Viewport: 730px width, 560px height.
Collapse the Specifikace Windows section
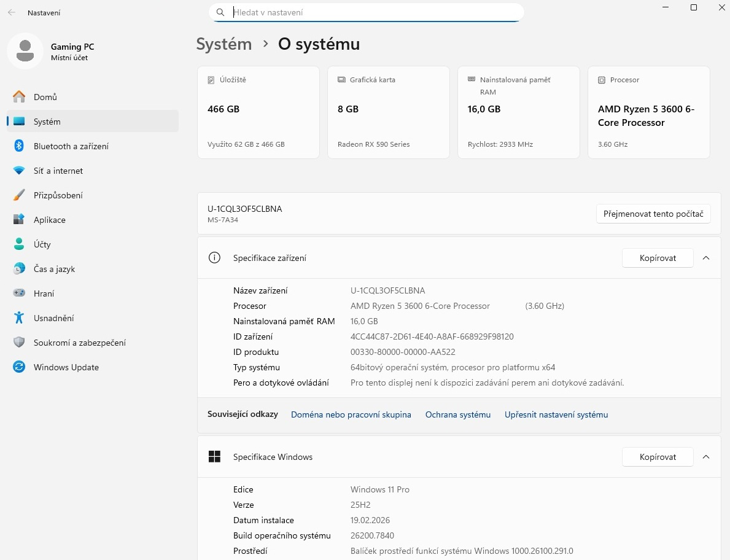706,457
